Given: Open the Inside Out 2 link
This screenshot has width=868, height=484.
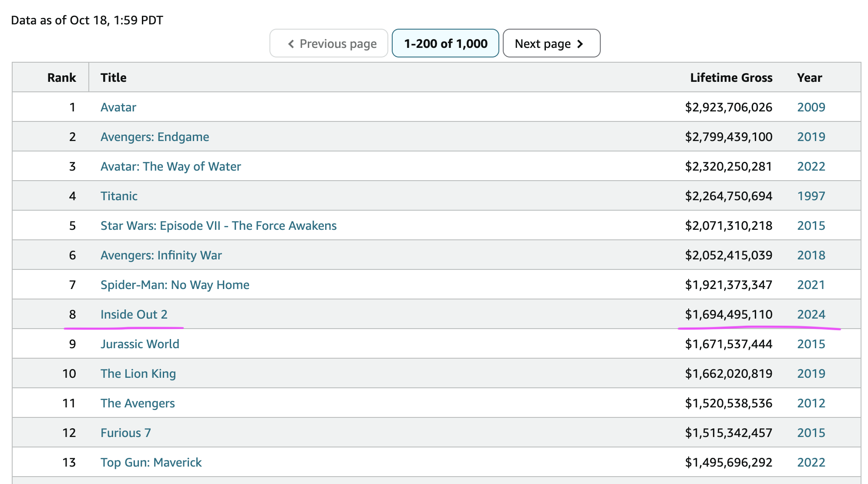Looking at the screenshot, I should pos(134,314).
